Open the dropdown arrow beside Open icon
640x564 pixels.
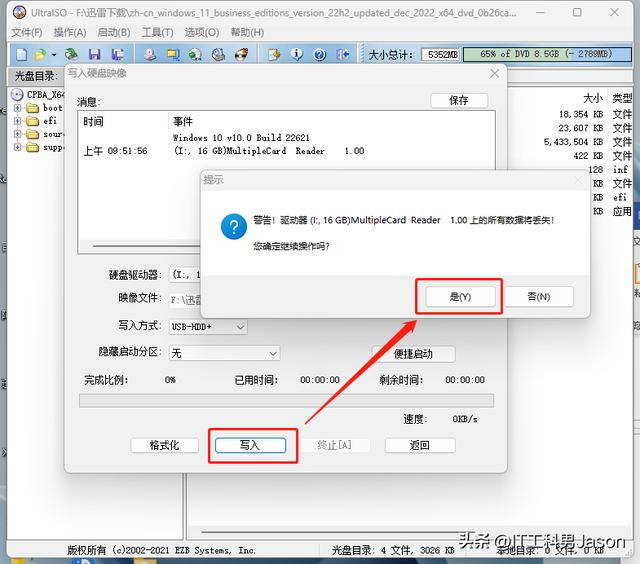(53, 54)
